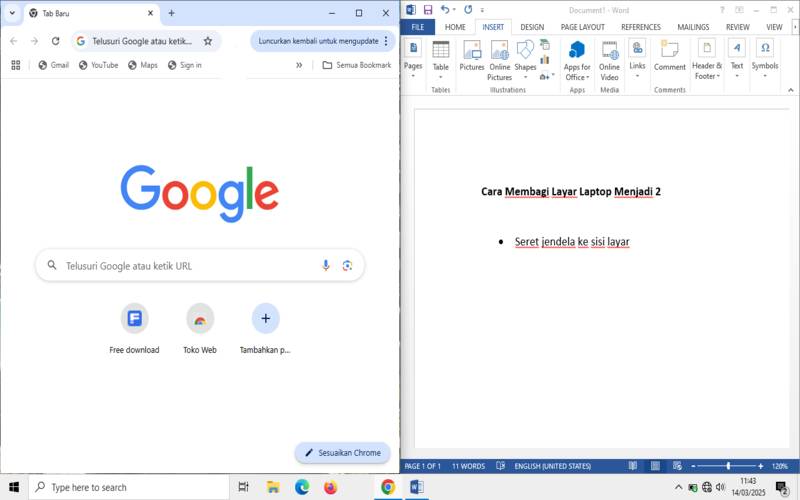Screen dimensions: 800x500
Task: Show more bookmarks with the double chevron
Action: (299, 65)
